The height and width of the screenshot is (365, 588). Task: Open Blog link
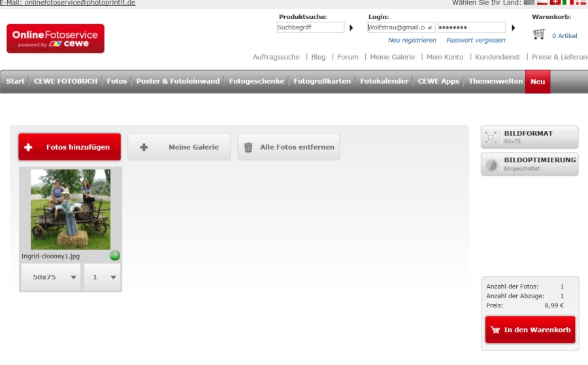point(318,57)
